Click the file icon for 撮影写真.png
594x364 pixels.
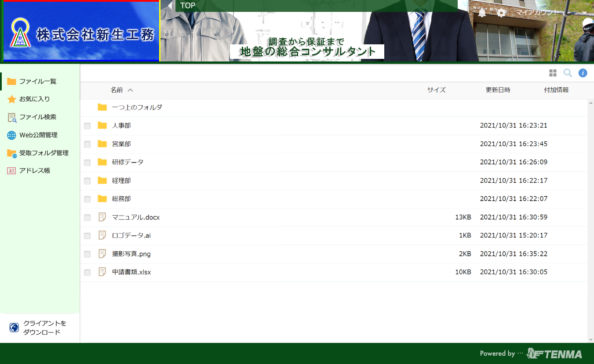[x=102, y=254]
